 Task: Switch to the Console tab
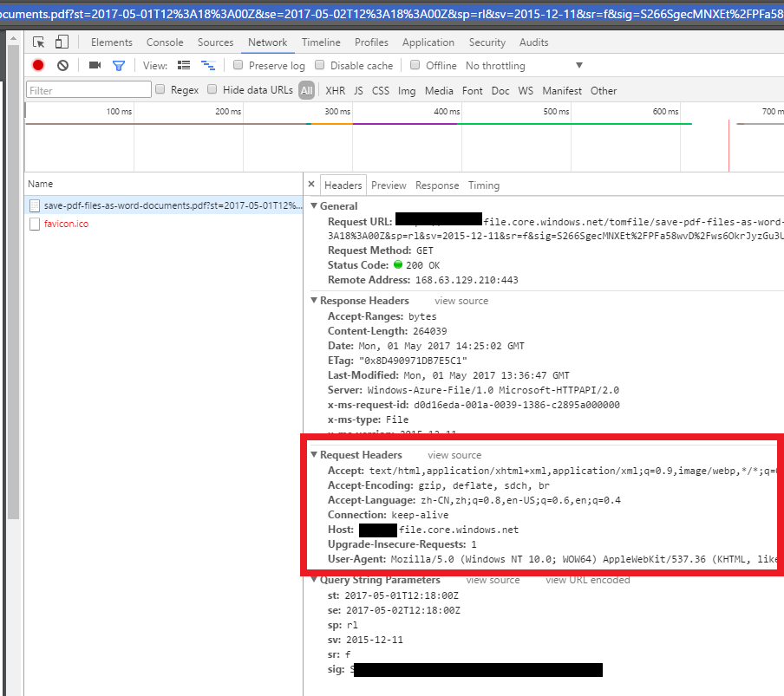[164, 42]
